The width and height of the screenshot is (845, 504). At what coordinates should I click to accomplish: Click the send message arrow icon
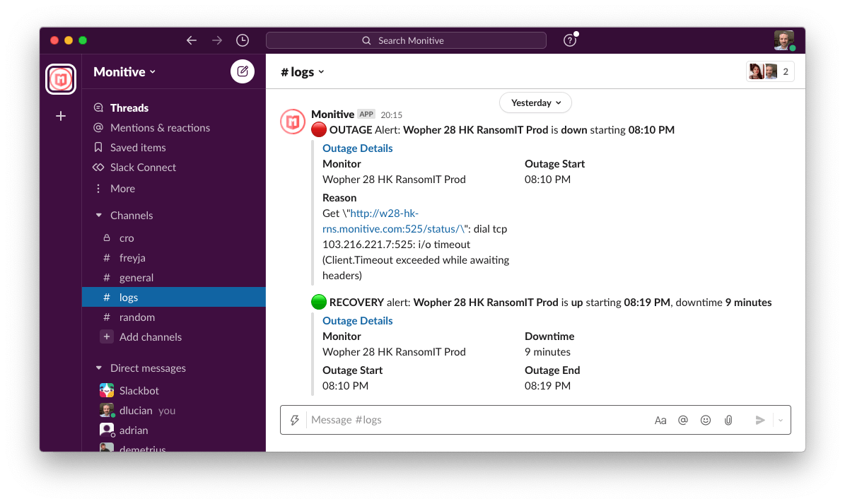(759, 419)
